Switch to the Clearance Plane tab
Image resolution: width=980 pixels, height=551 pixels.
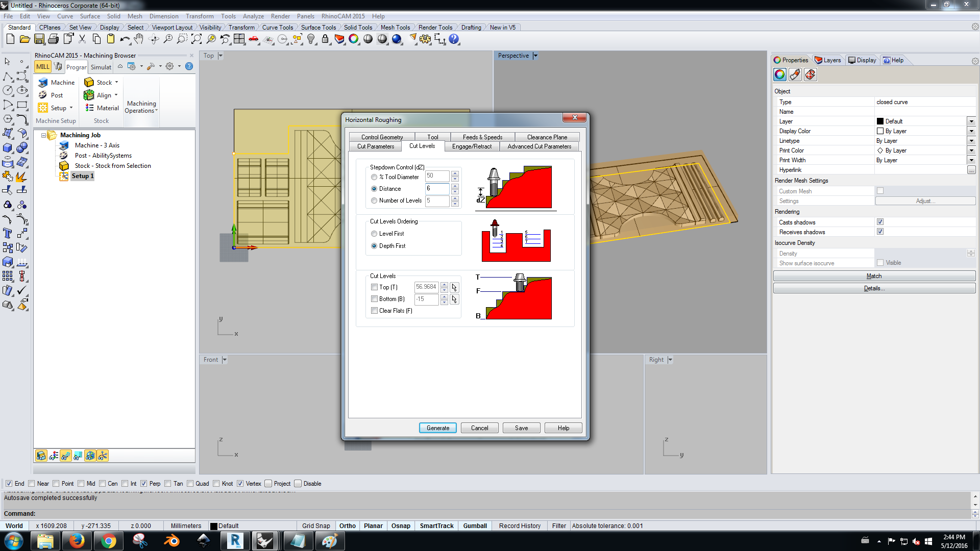tap(547, 137)
